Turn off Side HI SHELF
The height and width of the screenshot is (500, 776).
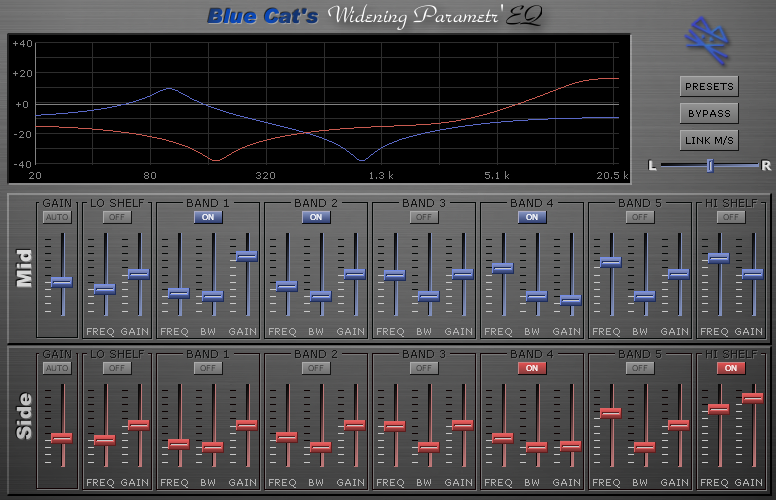(x=731, y=368)
